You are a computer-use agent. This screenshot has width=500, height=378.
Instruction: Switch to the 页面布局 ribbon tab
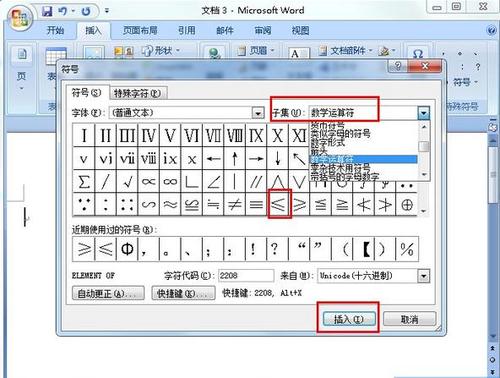140,30
